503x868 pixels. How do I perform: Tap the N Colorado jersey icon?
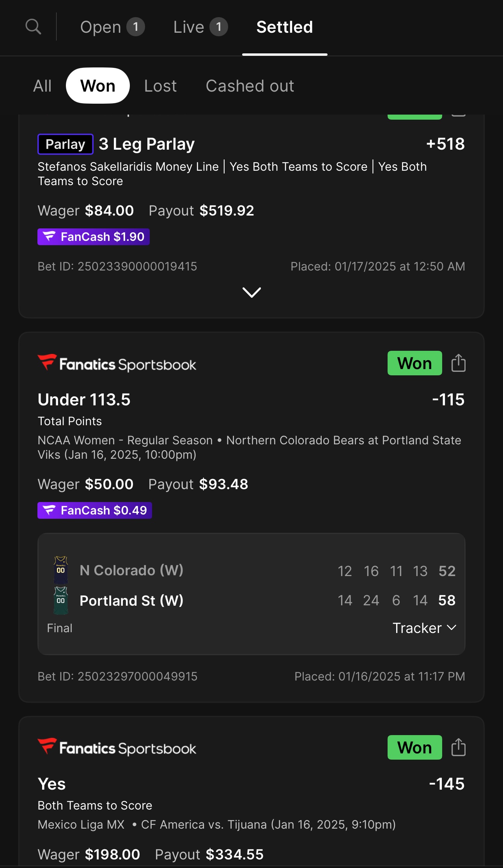(x=61, y=570)
